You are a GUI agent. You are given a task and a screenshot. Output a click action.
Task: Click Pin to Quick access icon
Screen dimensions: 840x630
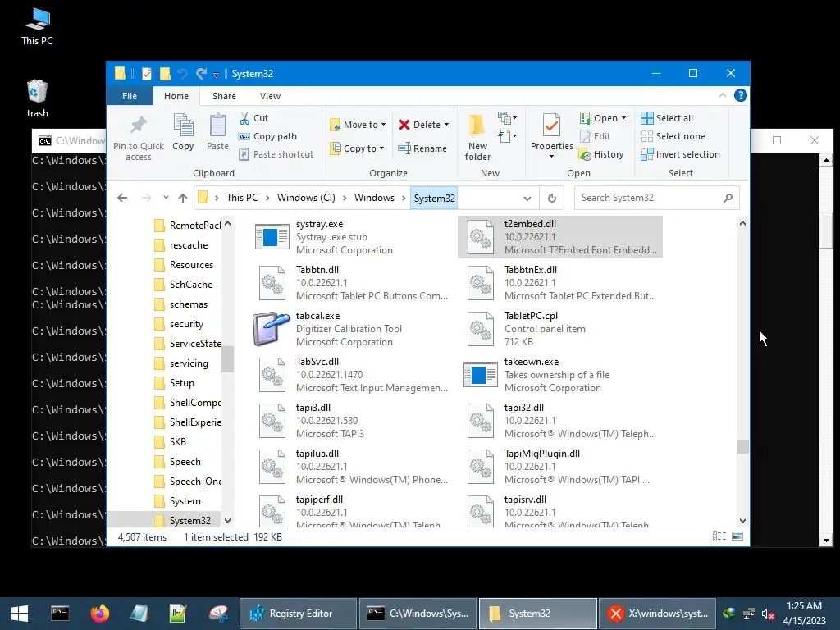point(138,125)
